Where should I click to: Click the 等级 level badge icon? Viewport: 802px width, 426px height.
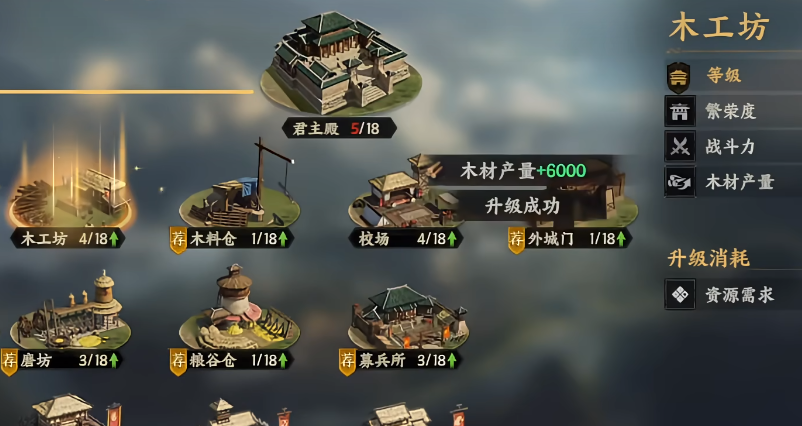point(679,77)
